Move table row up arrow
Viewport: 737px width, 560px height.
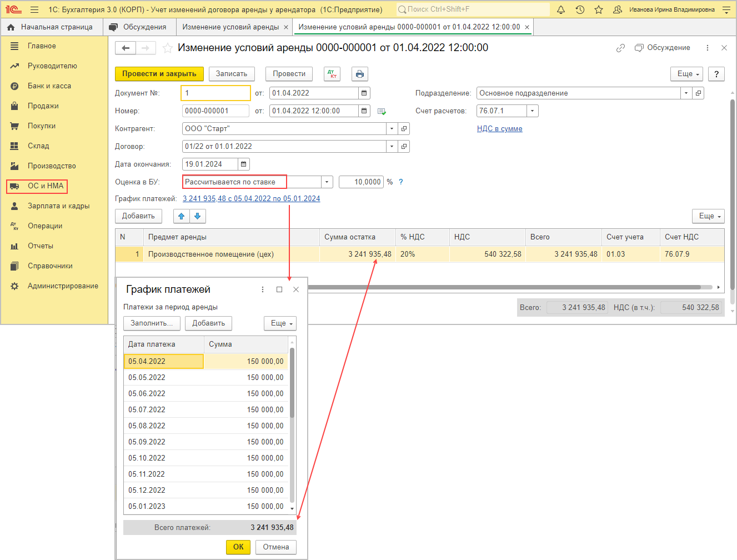click(182, 216)
